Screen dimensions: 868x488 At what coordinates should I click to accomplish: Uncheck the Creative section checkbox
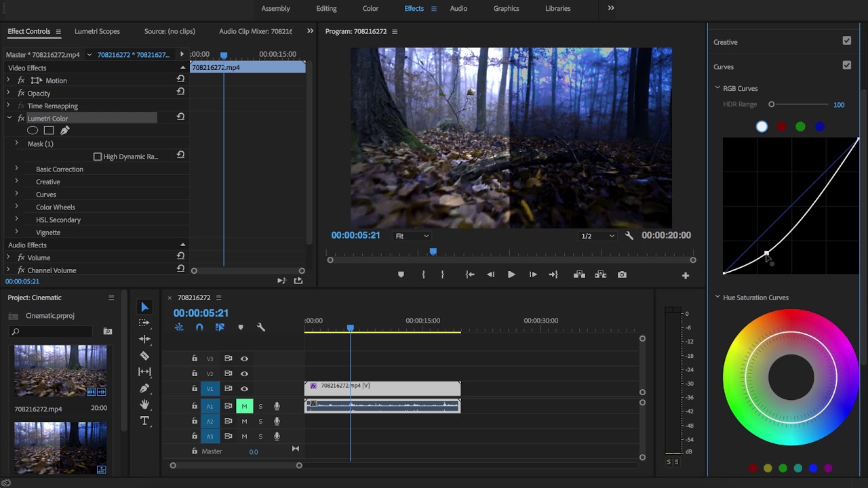pos(847,41)
